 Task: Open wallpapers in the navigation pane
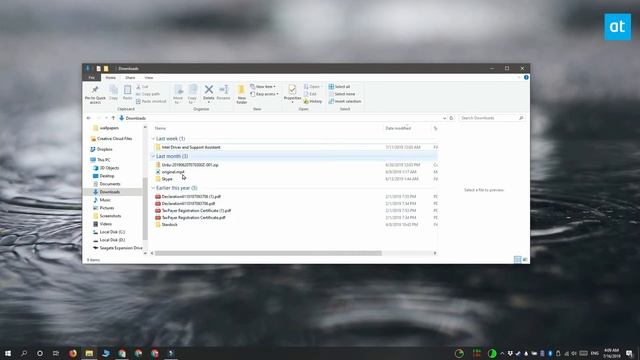pos(109,128)
